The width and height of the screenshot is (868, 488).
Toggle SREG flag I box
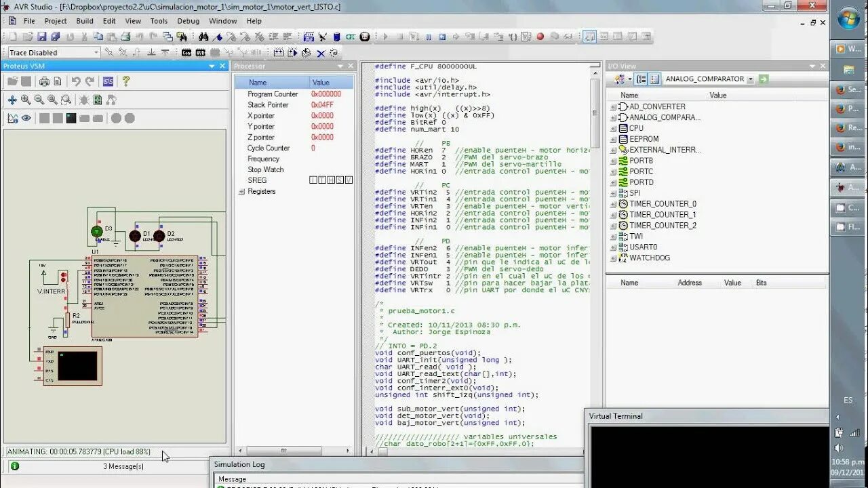pos(313,180)
